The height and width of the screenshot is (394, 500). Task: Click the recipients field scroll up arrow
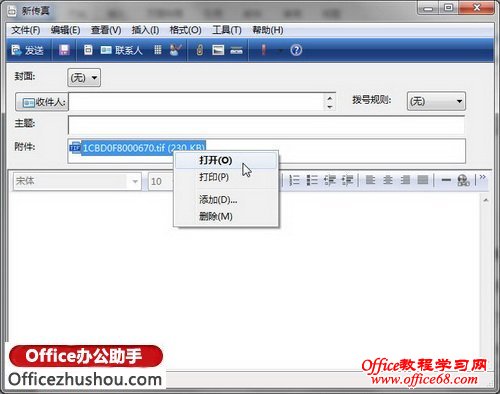[x=330, y=98]
